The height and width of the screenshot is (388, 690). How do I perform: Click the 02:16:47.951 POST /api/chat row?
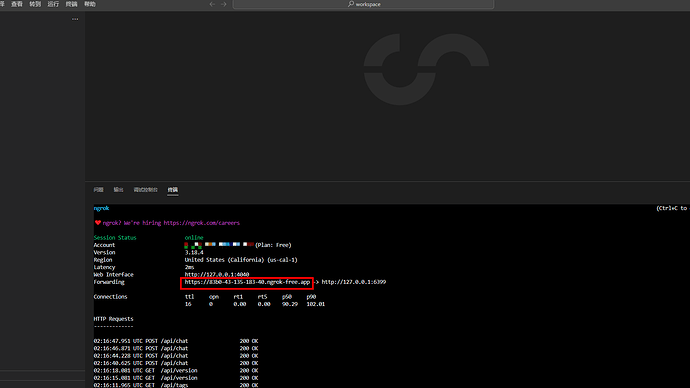pos(176,341)
